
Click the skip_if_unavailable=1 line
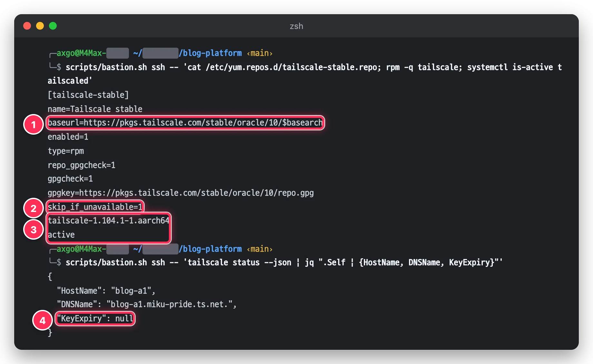95,207
